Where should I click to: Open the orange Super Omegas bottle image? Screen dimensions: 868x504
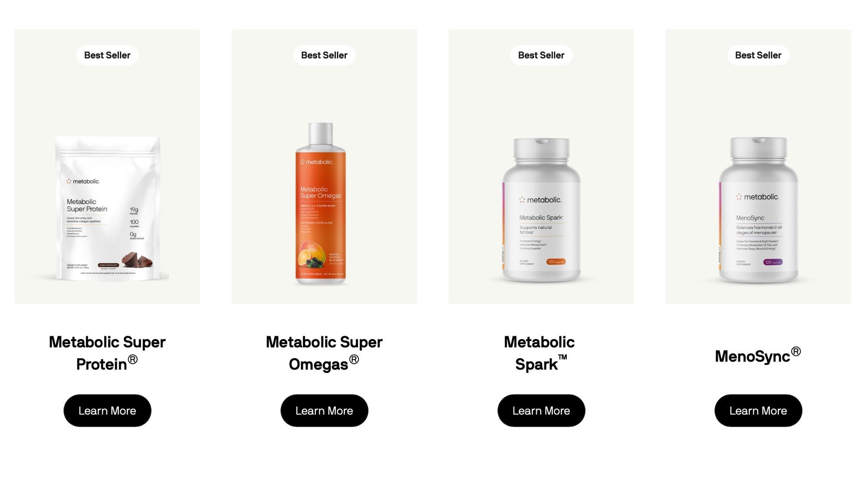point(321,203)
